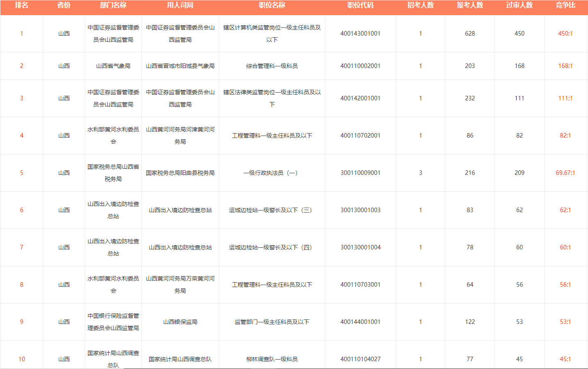Select 运城边检站一级警长及以下（三） position
The image size is (588, 369).
pyautogui.click(x=272, y=210)
